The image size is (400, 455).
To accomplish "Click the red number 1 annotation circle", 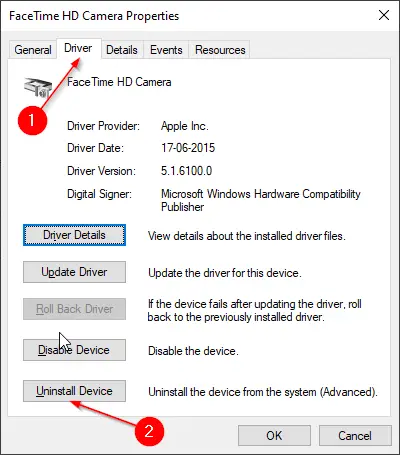I will [32, 120].
